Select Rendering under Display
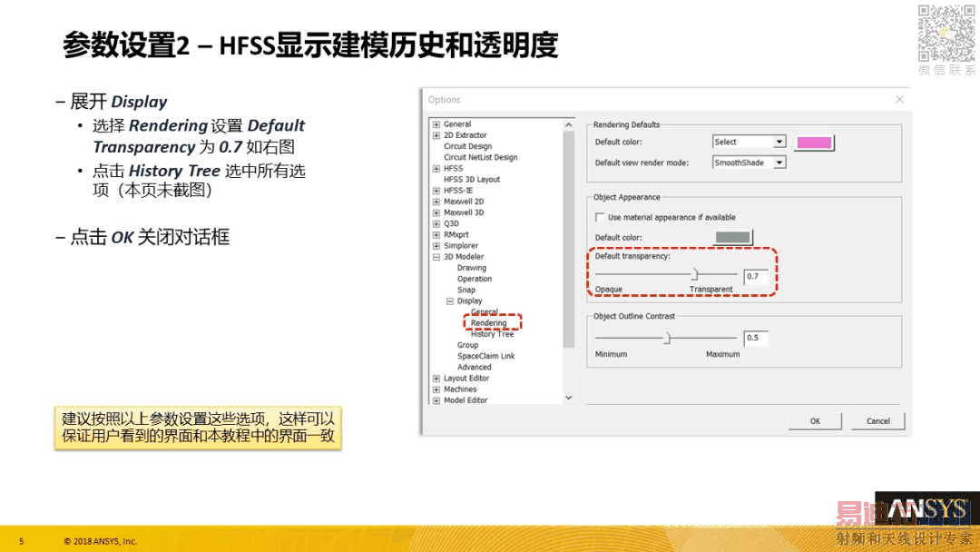 [489, 323]
